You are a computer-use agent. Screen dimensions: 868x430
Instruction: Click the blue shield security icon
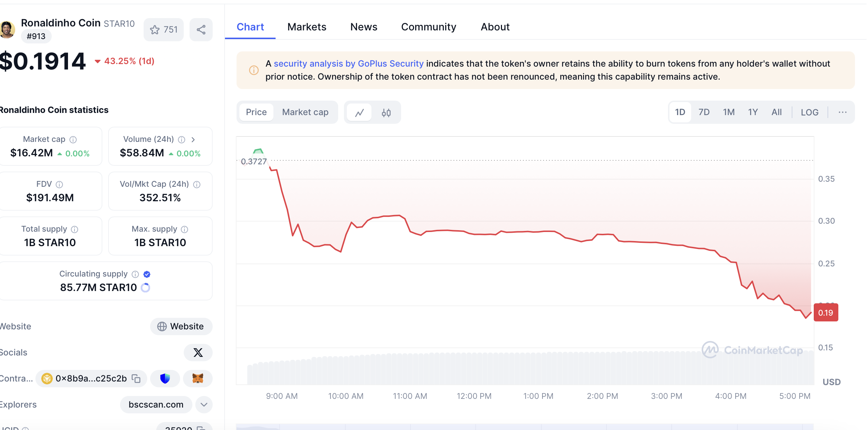point(165,379)
